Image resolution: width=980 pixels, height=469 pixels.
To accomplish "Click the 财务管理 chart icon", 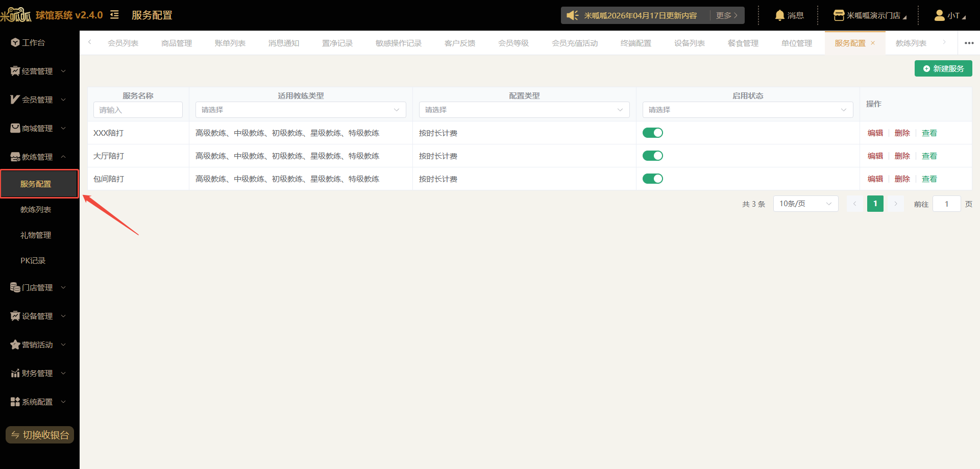I will (x=15, y=373).
